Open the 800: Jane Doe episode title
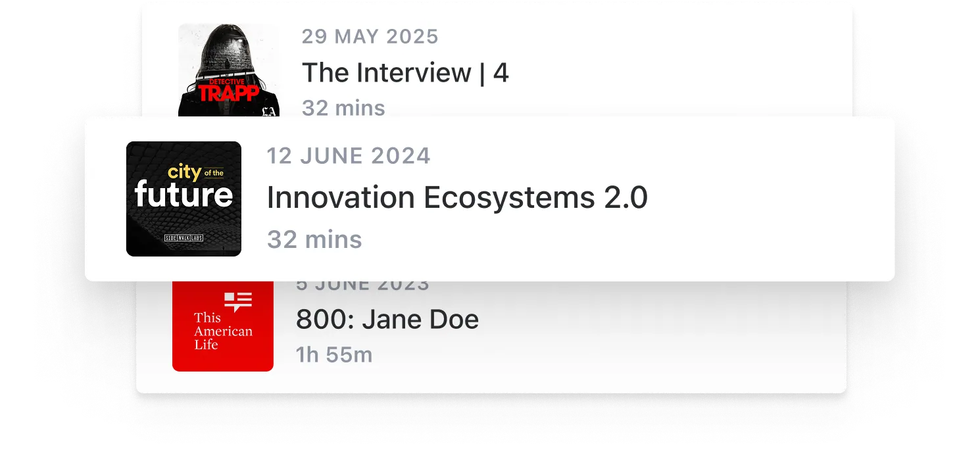This screenshot has width=980, height=465. pyautogui.click(x=387, y=320)
